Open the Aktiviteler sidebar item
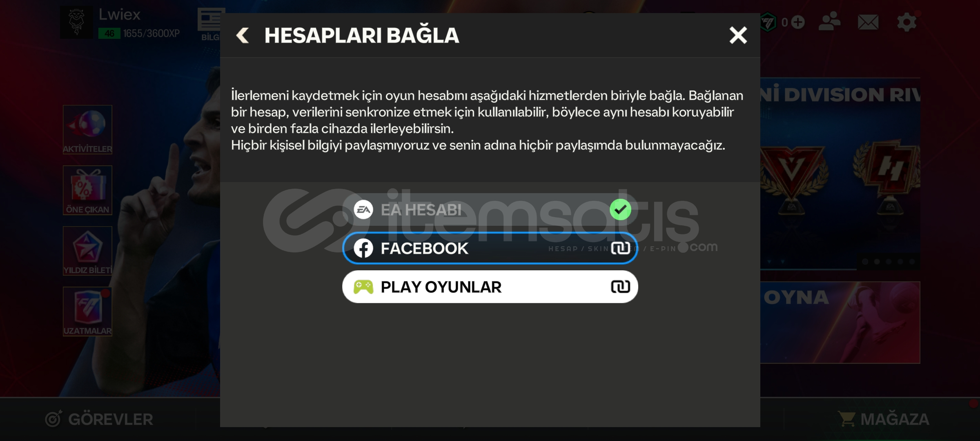Screen dimensions: 980x441 pyautogui.click(x=87, y=129)
